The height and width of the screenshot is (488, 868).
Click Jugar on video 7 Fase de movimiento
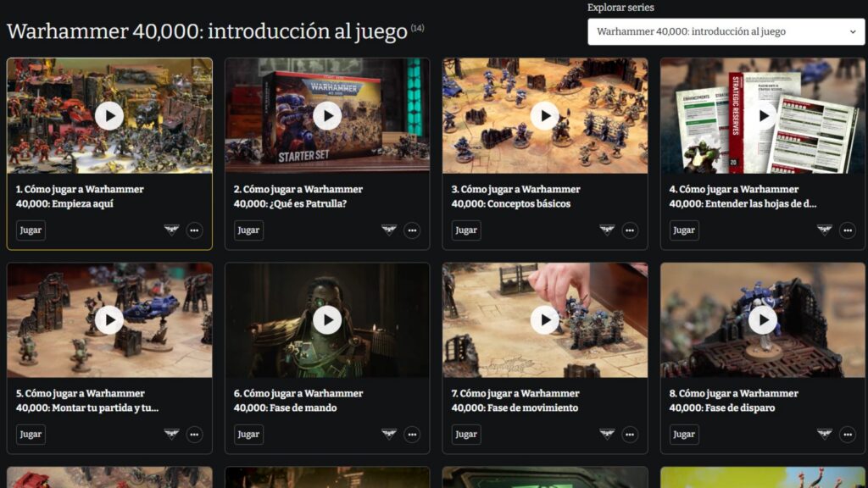point(466,435)
